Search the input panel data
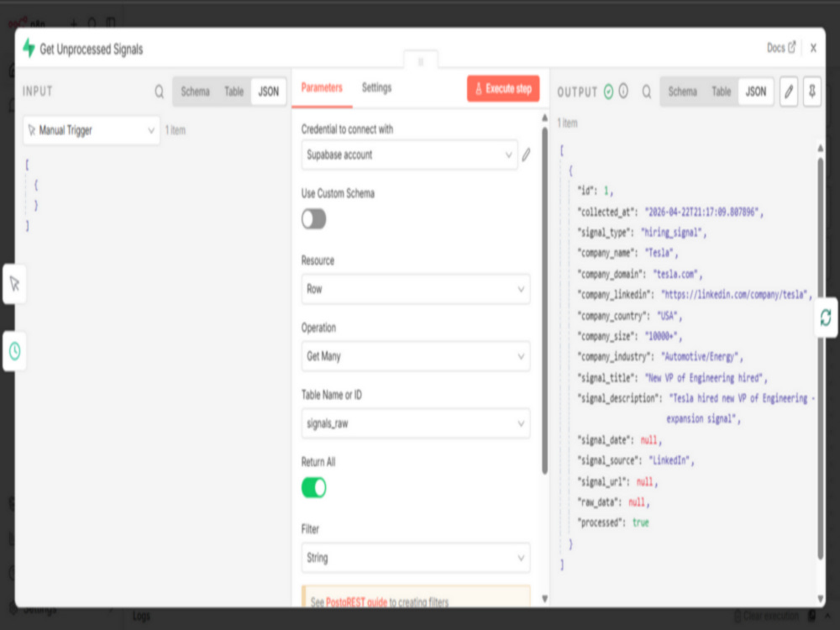 click(159, 92)
